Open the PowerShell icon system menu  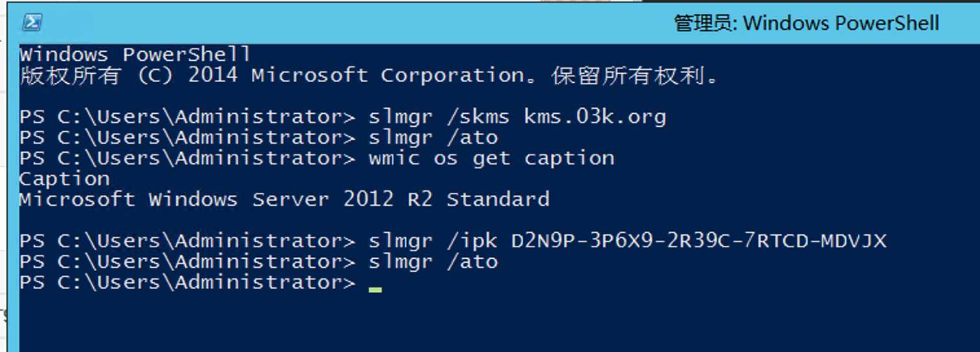tap(32, 23)
